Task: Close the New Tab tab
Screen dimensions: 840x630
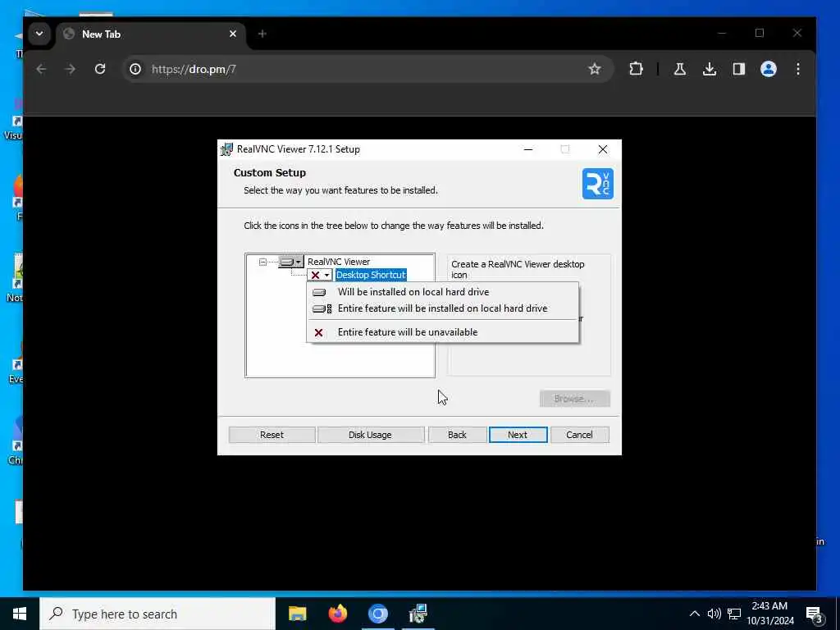Action: [x=232, y=34]
